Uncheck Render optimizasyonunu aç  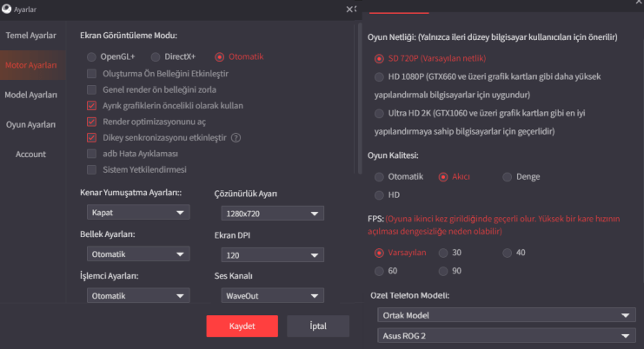(91, 122)
